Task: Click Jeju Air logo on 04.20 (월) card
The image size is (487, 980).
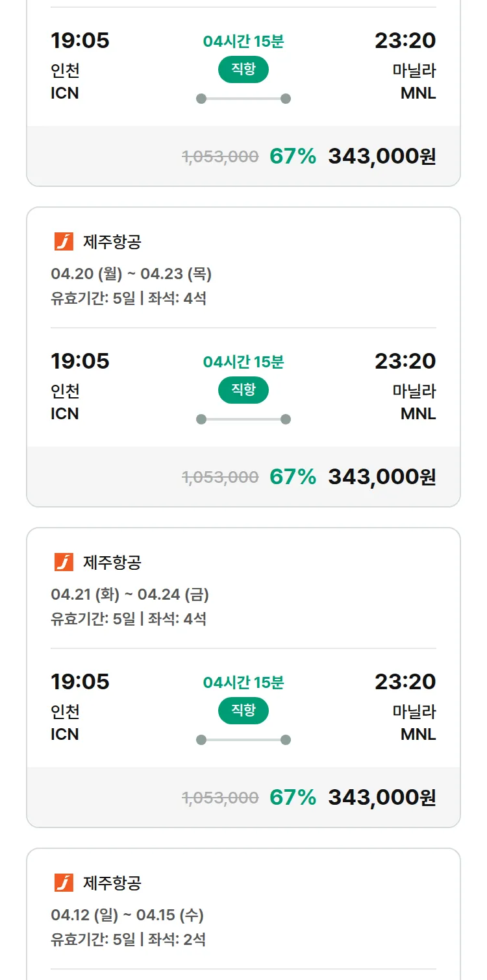Action: coord(64,241)
